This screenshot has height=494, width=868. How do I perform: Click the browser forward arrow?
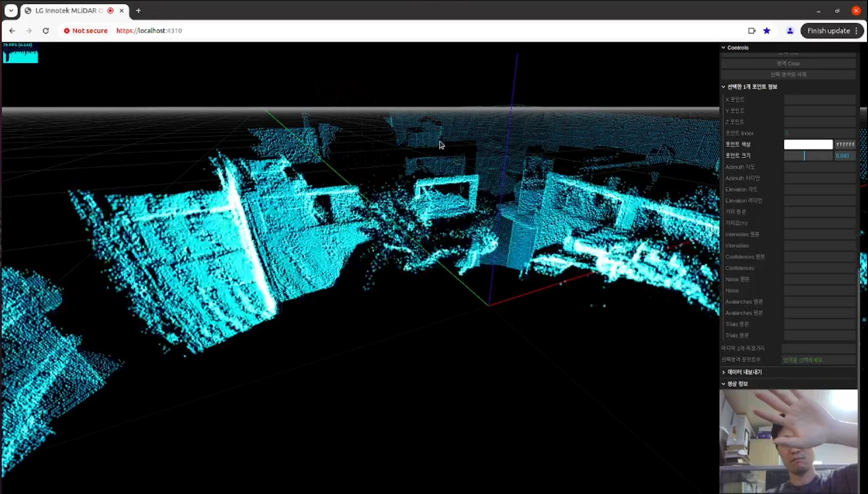29,31
